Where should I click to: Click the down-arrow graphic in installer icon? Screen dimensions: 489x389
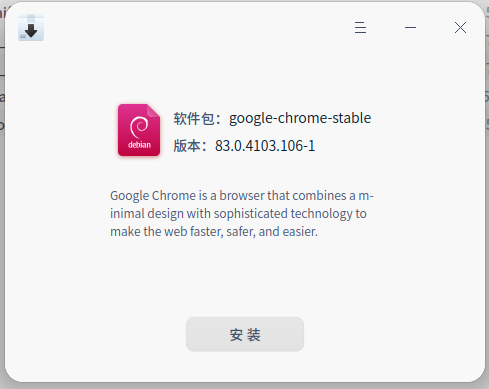[31, 31]
